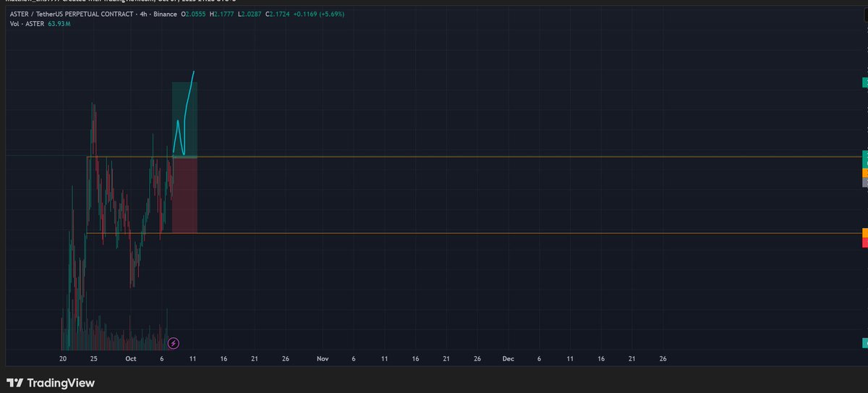868x393 pixels.
Task: Click the TradingView logo
Action: tap(51, 383)
